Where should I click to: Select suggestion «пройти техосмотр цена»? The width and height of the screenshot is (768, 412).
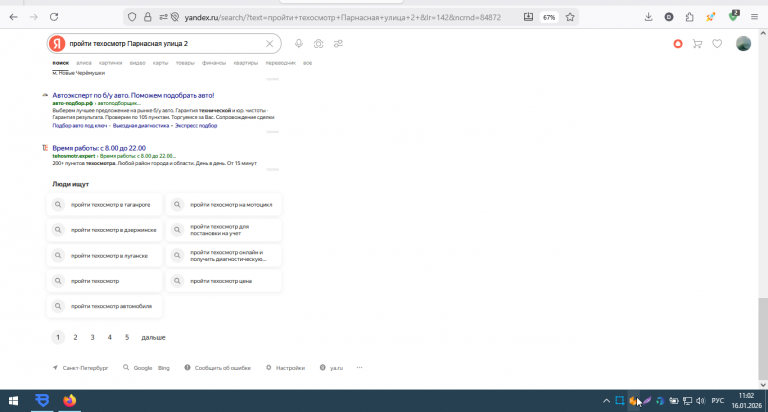(x=224, y=281)
